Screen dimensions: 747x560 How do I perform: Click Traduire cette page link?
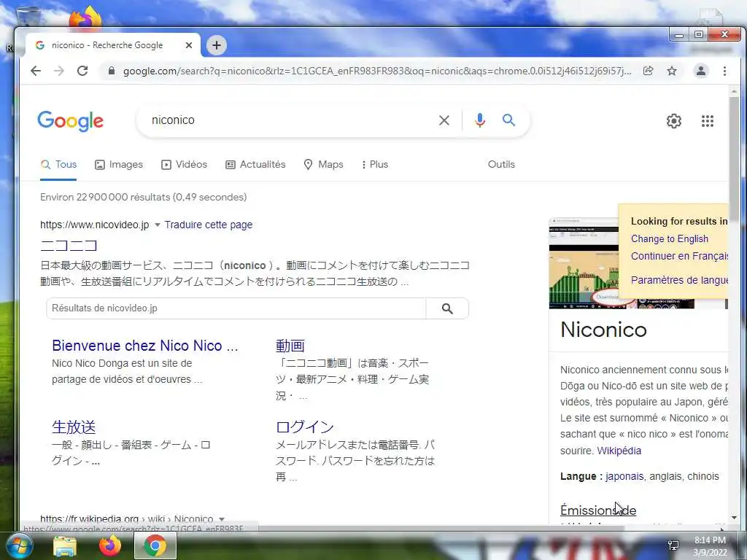pyautogui.click(x=208, y=225)
